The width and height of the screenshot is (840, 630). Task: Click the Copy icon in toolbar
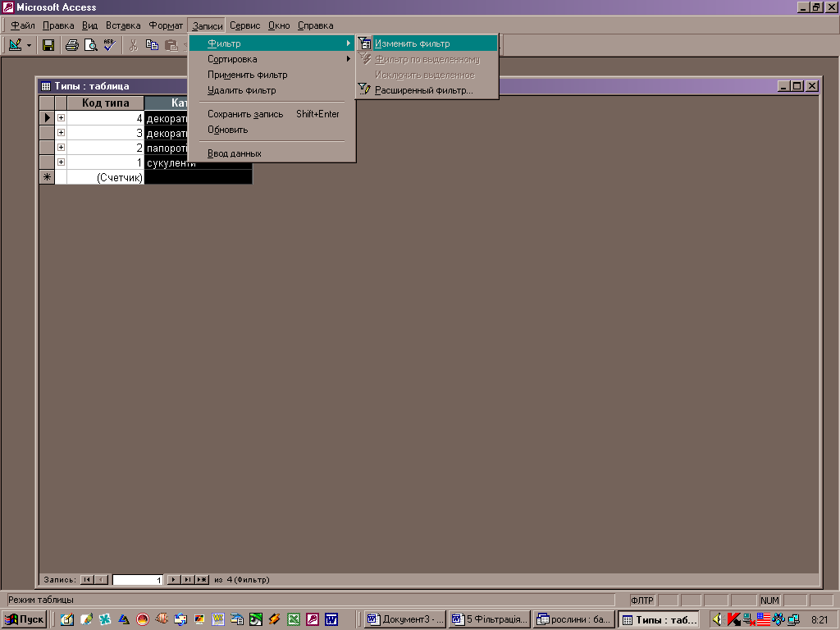tap(152, 46)
